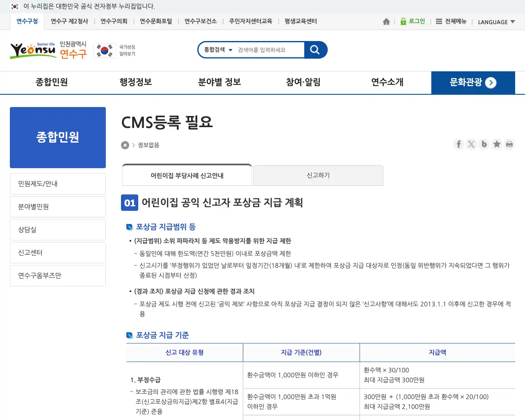The height and width of the screenshot is (420, 525).
Task: Share page via X icon
Action: [471, 144]
